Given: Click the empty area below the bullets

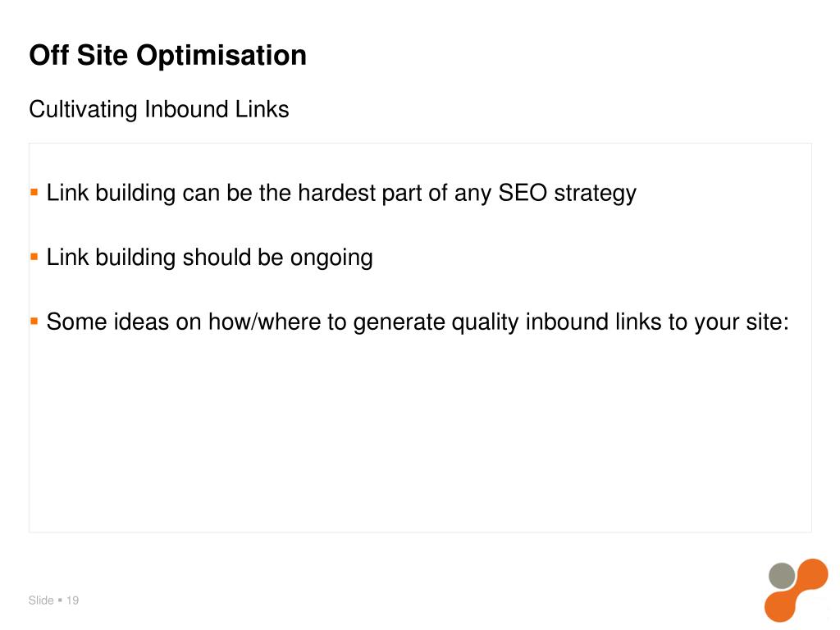Looking at the screenshot, I should (x=420, y=434).
